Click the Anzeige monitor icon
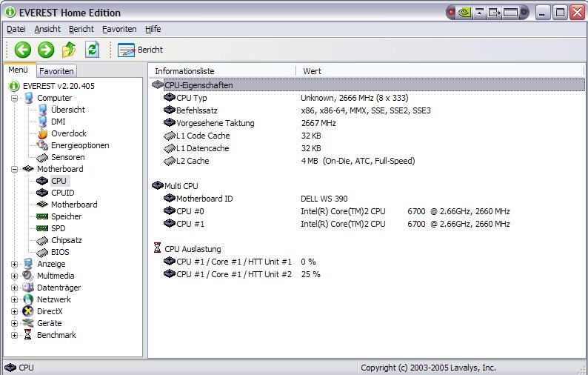The width and height of the screenshot is (588, 375). pos(28,264)
